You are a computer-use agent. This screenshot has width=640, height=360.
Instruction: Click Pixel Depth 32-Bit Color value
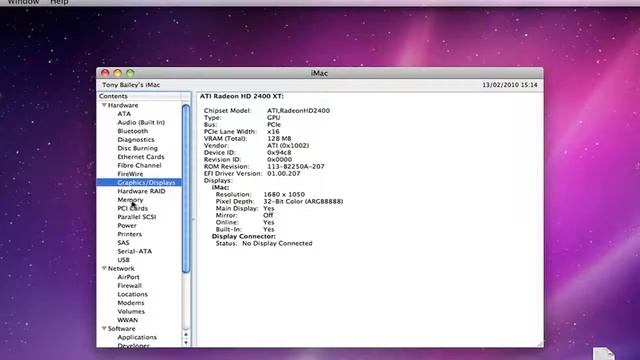click(x=303, y=202)
